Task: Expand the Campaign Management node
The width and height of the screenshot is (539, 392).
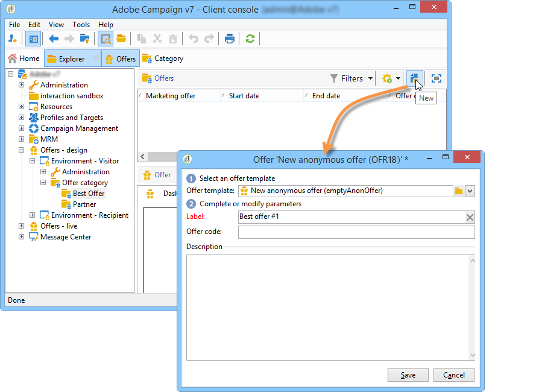Action: [21, 128]
